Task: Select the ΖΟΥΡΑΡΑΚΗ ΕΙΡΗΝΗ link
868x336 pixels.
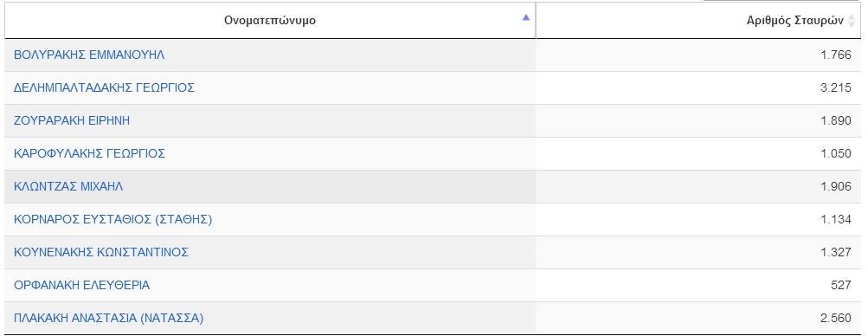Action: pos(72,120)
